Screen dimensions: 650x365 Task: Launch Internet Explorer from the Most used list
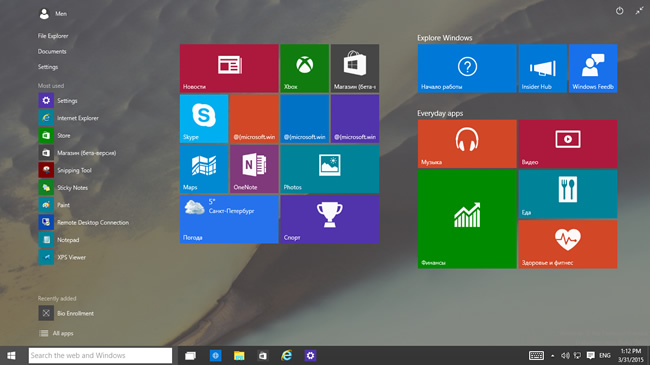click(x=69, y=118)
